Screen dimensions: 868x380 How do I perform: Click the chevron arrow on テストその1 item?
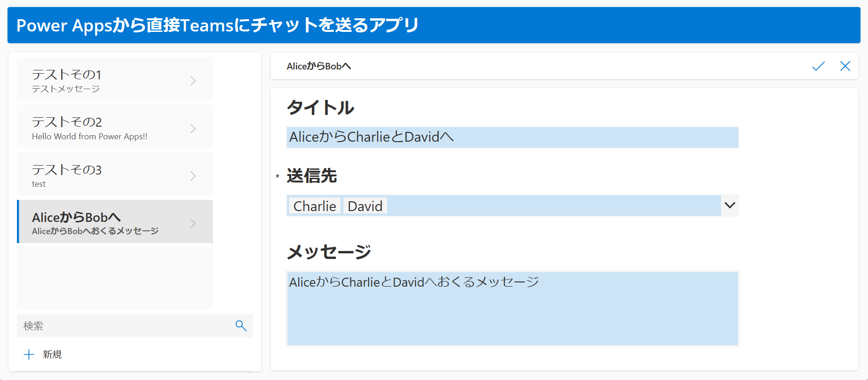pos(193,81)
